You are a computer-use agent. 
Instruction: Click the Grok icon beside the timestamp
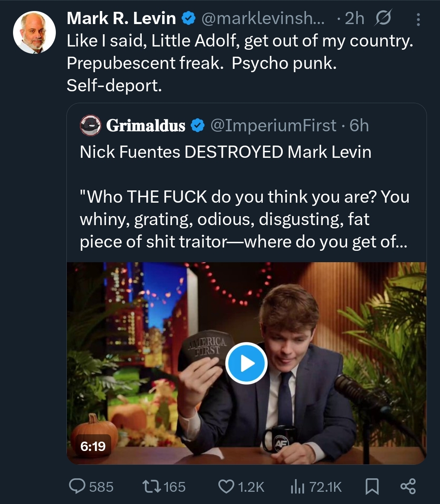click(383, 18)
